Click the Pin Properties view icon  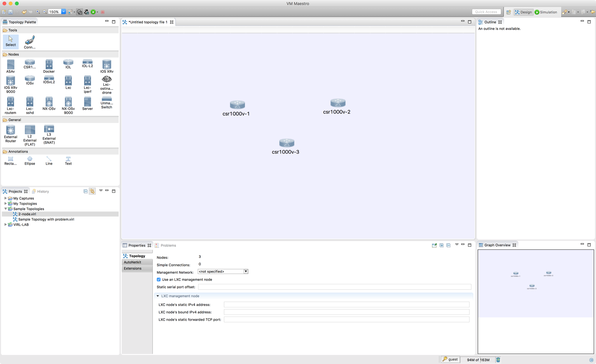434,245
